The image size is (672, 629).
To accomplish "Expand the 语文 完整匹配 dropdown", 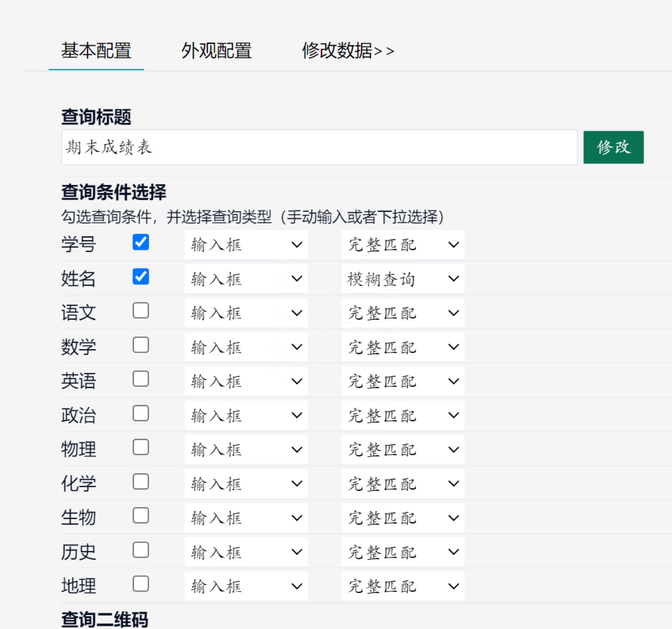I will 403,313.
